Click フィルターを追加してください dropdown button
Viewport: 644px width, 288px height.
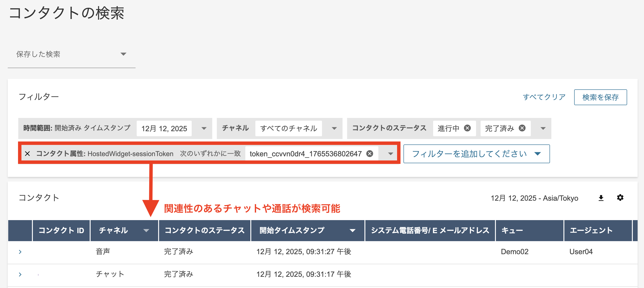pos(476,154)
